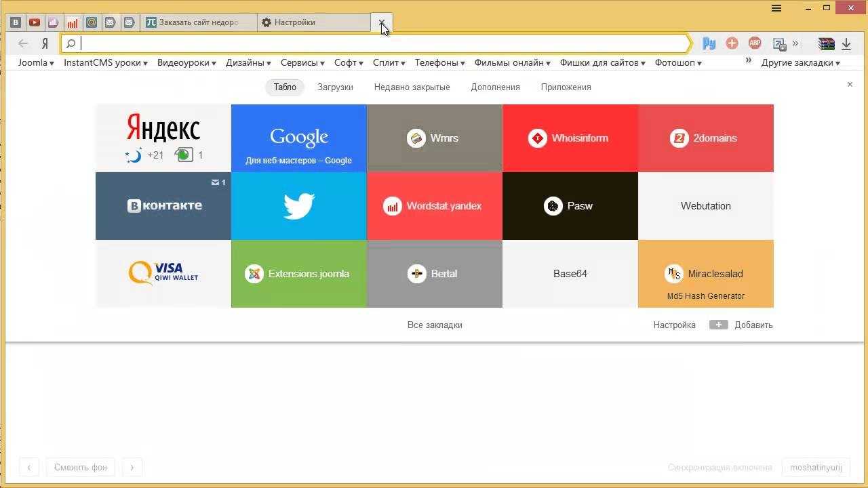Screen dimensions: 868x488
Task: Expand the Joomla bookmarks folder
Action: (x=36, y=62)
